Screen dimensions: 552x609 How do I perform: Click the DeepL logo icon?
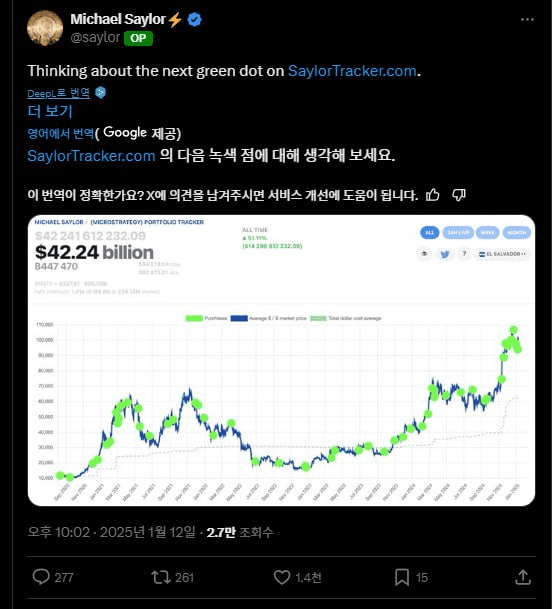101,92
